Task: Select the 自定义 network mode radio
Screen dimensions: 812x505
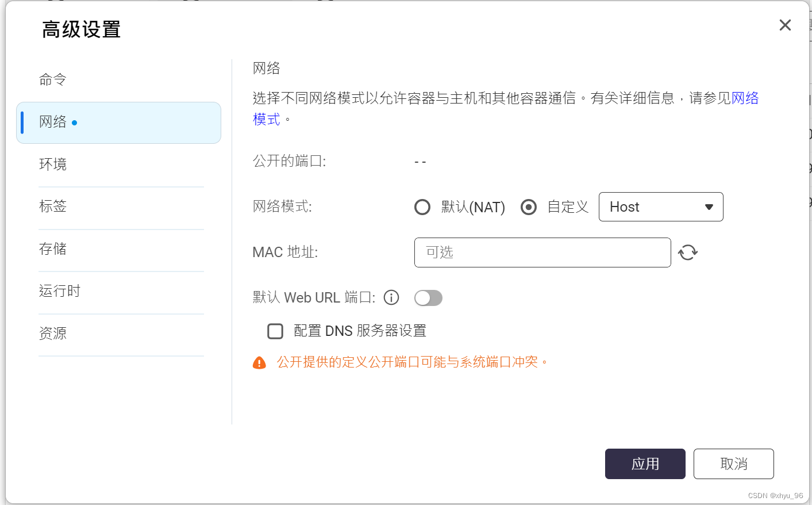Action: coord(528,206)
